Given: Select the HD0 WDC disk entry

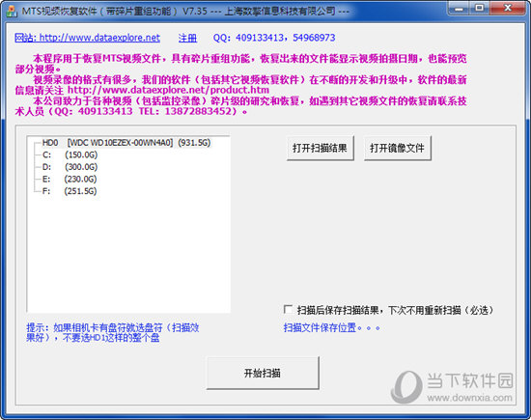Looking at the screenshot, I should click(x=126, y=143).
